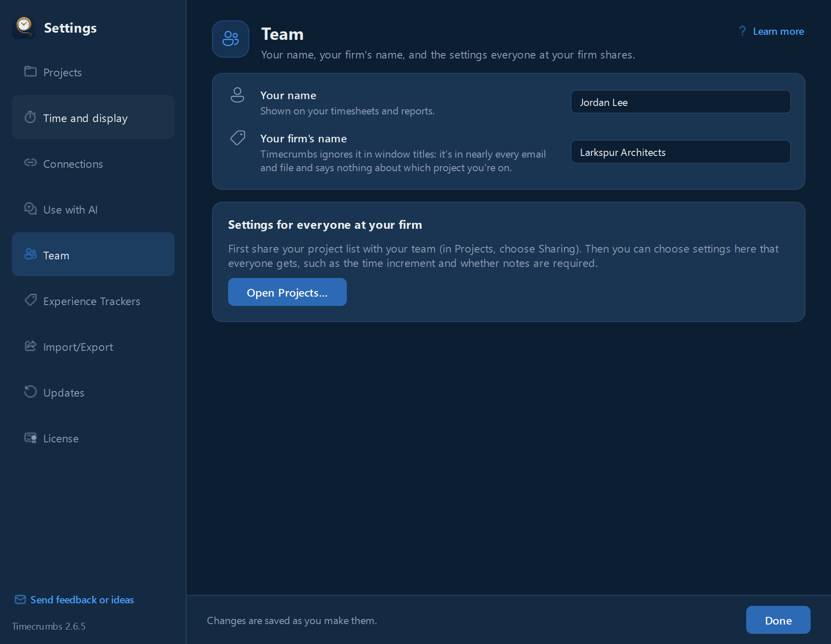Open the Team settings section
Screen dimensions: 831x644
(93, 254)
